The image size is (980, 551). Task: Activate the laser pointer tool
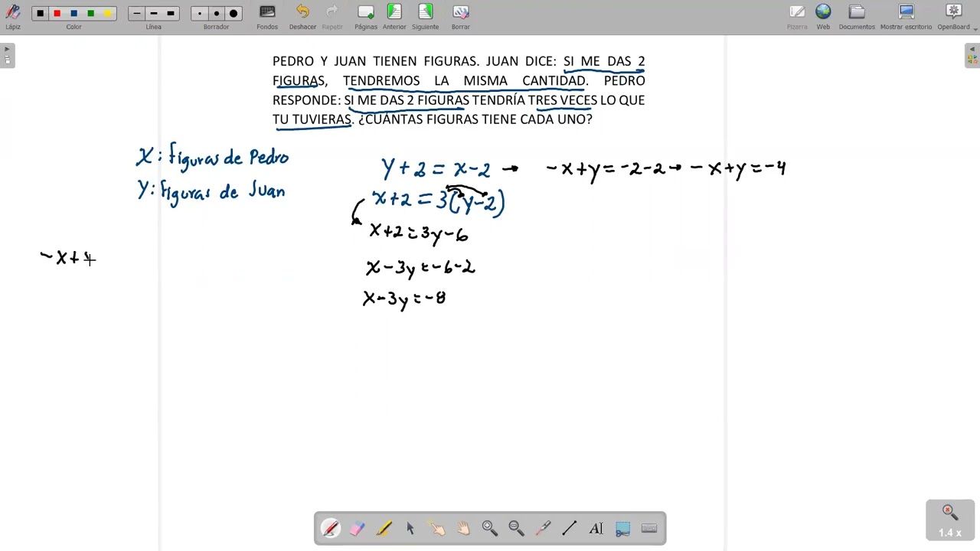(x=543, y=528)
